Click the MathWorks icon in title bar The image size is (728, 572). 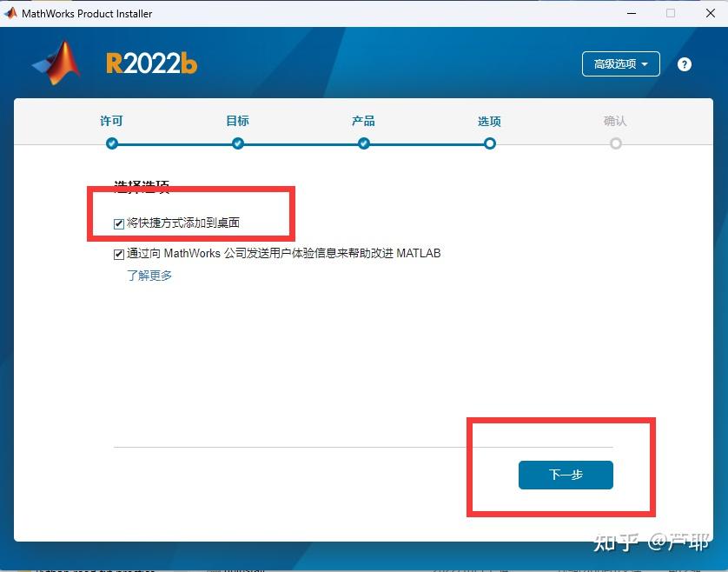point(10,13)
